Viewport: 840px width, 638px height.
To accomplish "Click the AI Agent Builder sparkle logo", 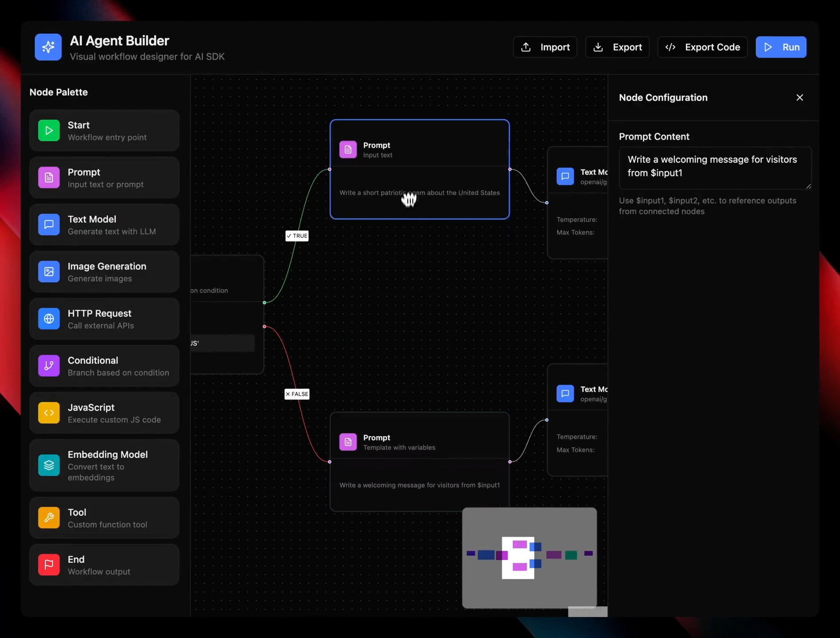I will 48,47.
